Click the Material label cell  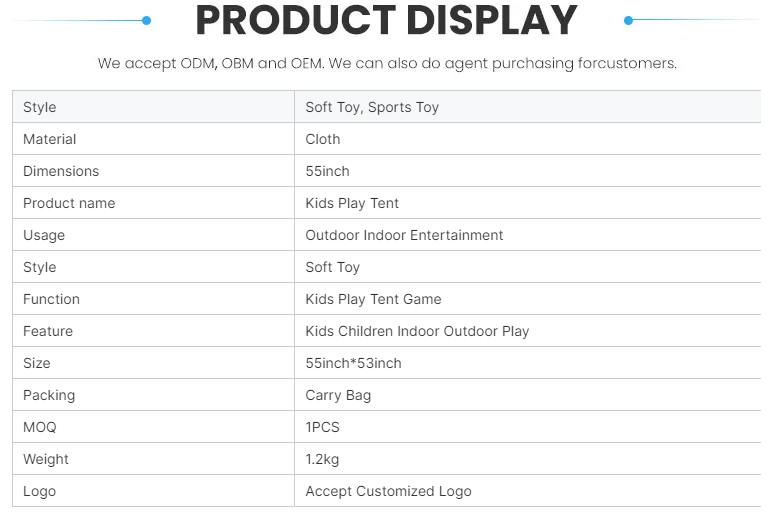[154, 139]
